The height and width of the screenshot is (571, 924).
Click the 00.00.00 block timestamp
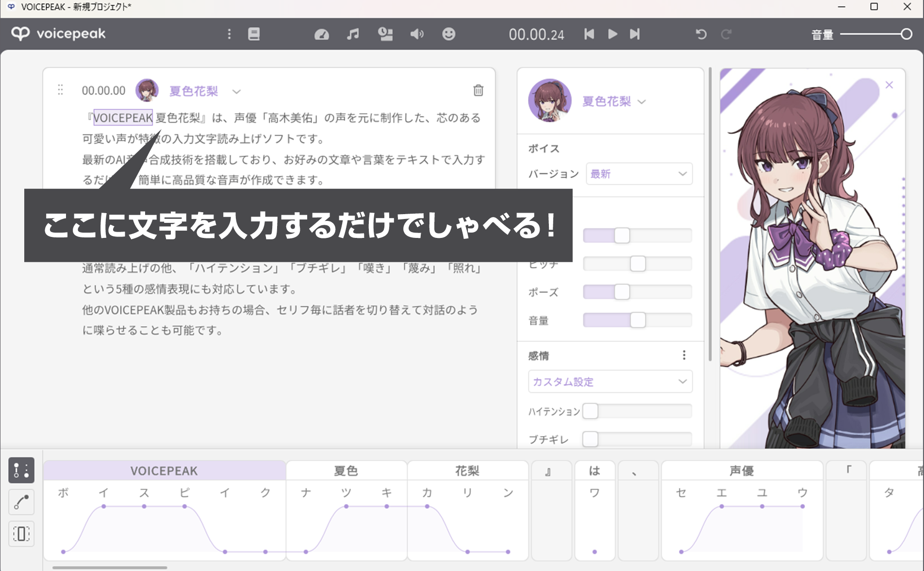tap(103, 91)
